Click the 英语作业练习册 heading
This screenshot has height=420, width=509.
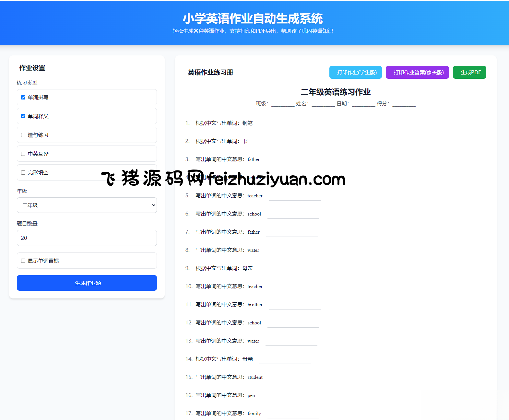211,72
